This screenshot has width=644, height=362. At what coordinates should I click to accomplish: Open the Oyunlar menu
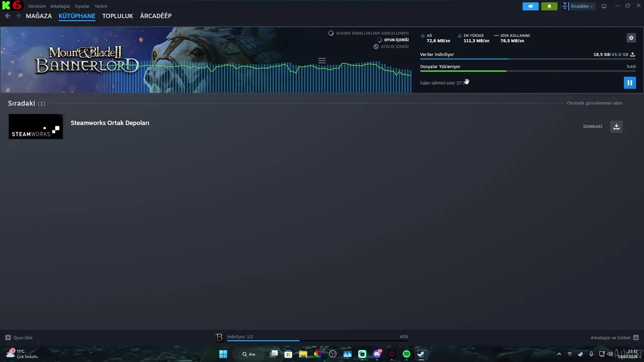click(x=82, y=6)
